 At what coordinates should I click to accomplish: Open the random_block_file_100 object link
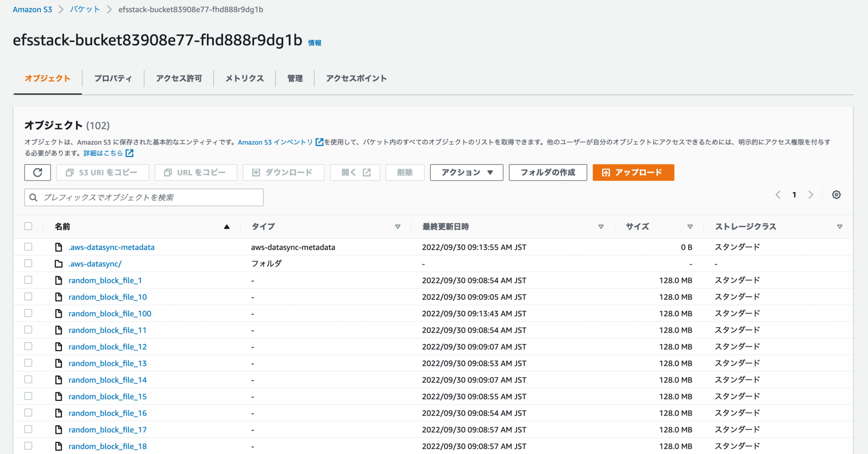coord(110,313)
